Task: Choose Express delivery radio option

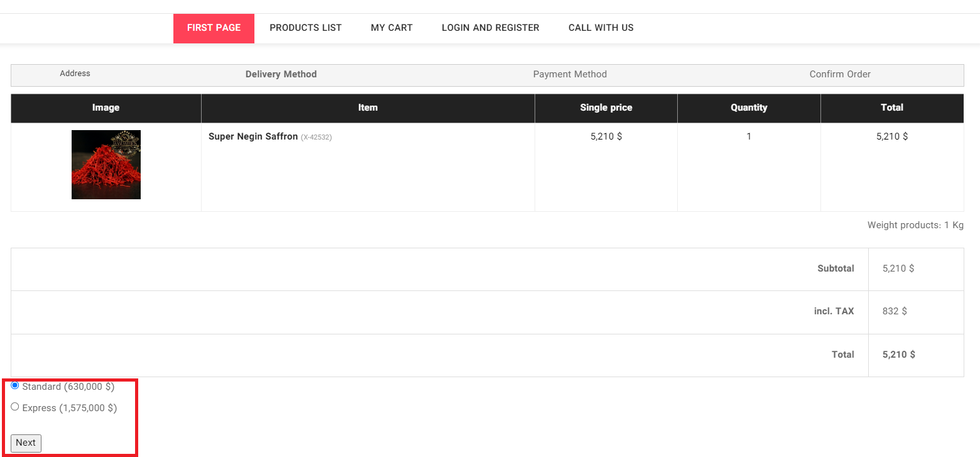Action: (x=15, y=407)
